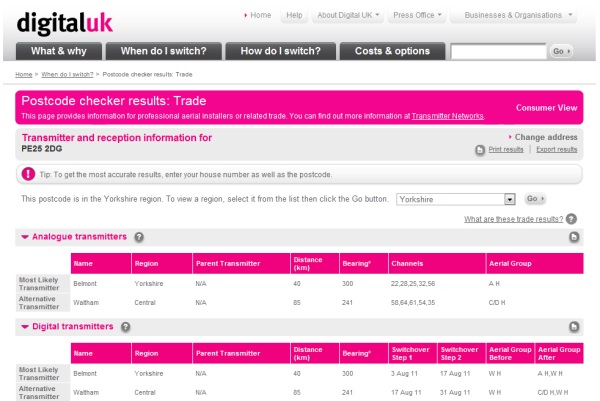The image size is (600, 401).
Task: Go to the How do I switch? tab
Action: pos(280,51)
